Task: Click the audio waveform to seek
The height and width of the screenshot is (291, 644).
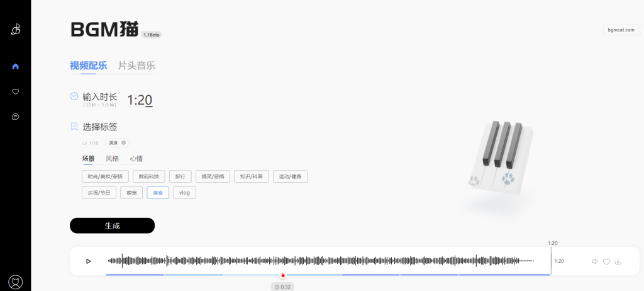Action: coord(321,261)
